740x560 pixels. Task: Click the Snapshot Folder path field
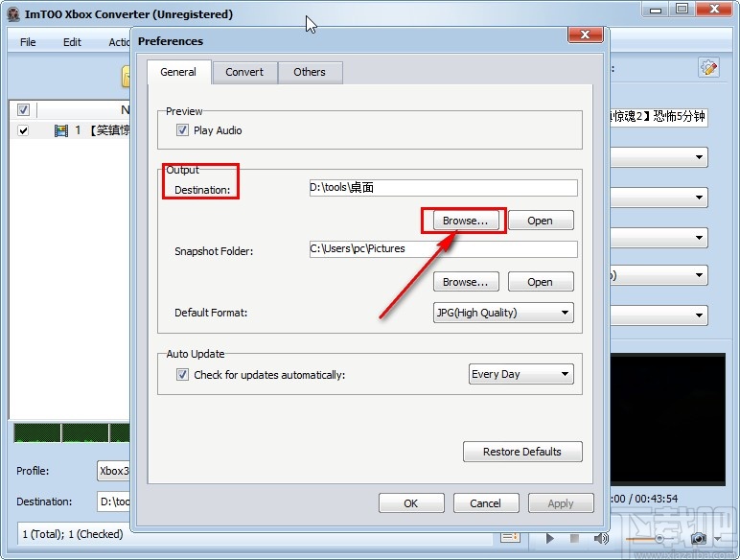coord(443,249)
